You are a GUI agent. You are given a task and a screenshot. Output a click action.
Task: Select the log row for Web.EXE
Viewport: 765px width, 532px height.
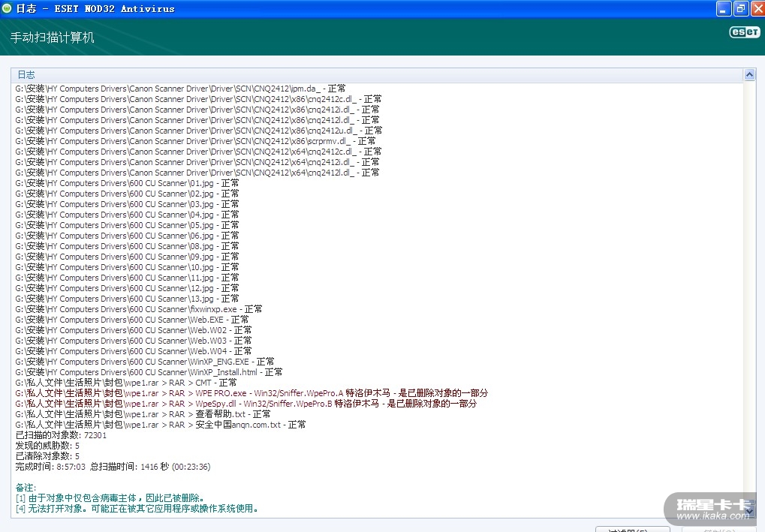tap(131, 320)
